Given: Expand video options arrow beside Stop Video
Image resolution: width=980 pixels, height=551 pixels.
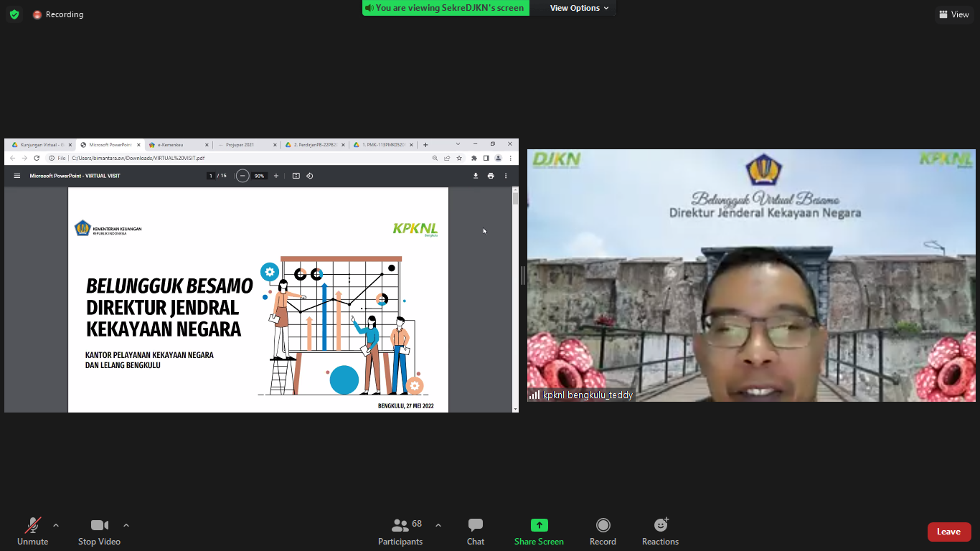Looking at the screenshot, I should click(126, 525).
